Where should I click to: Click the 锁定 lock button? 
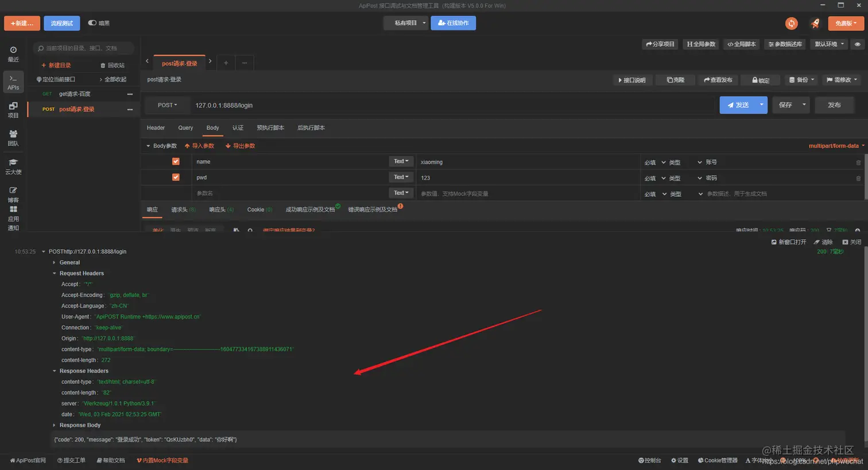(759, 80)
